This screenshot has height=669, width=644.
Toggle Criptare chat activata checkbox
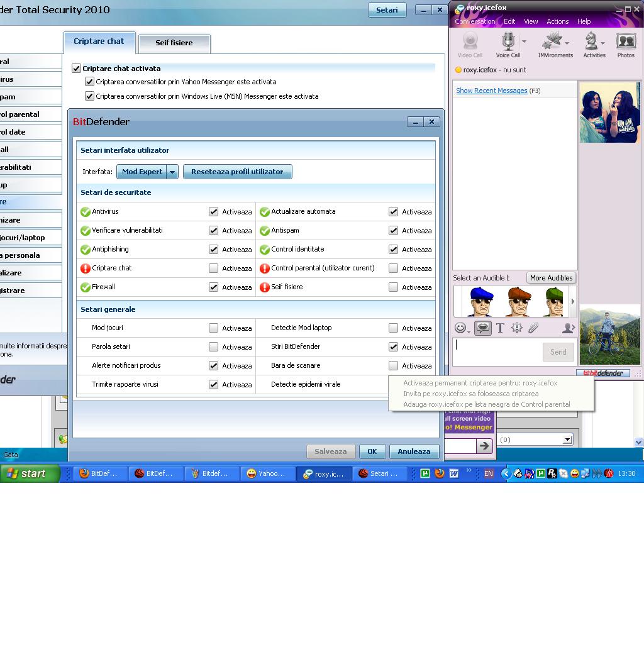tap(76, 69)
